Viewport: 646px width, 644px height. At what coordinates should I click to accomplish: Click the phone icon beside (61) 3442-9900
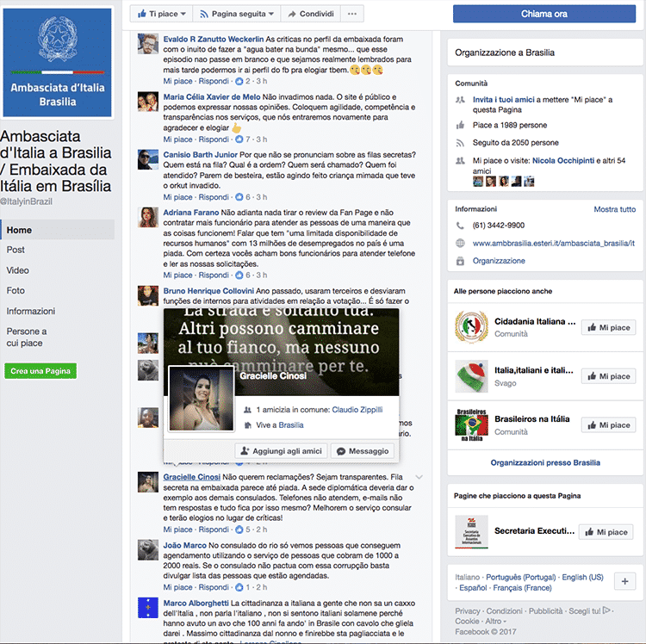pyautogui.click(x=460, y=226)
